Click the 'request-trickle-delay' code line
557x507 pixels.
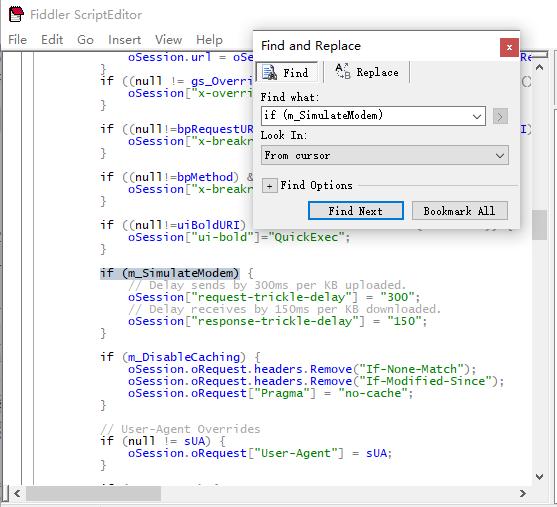tap(274, 297)
